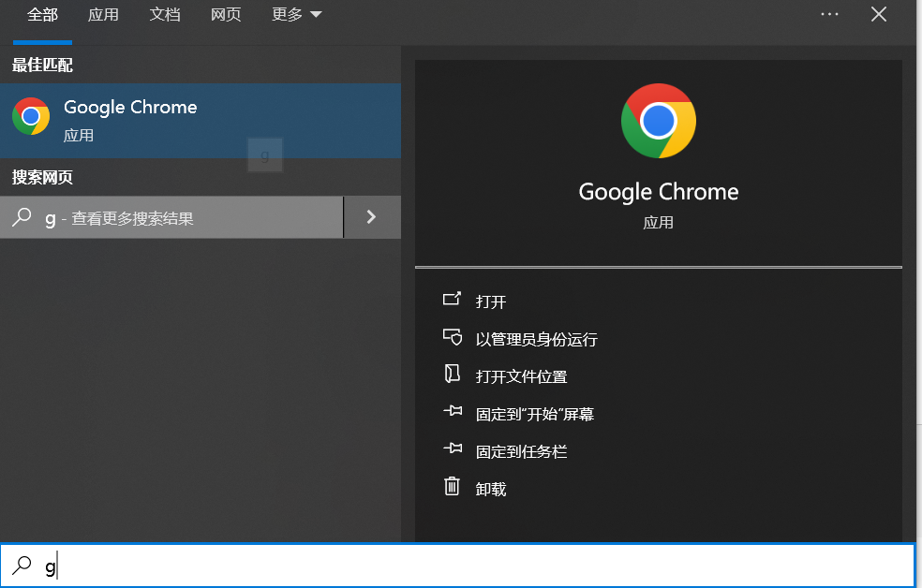The height and width of the screenshot is (588, 922).
Task: Open the ellipsis (…) options menu
Action: pos(828,14)
